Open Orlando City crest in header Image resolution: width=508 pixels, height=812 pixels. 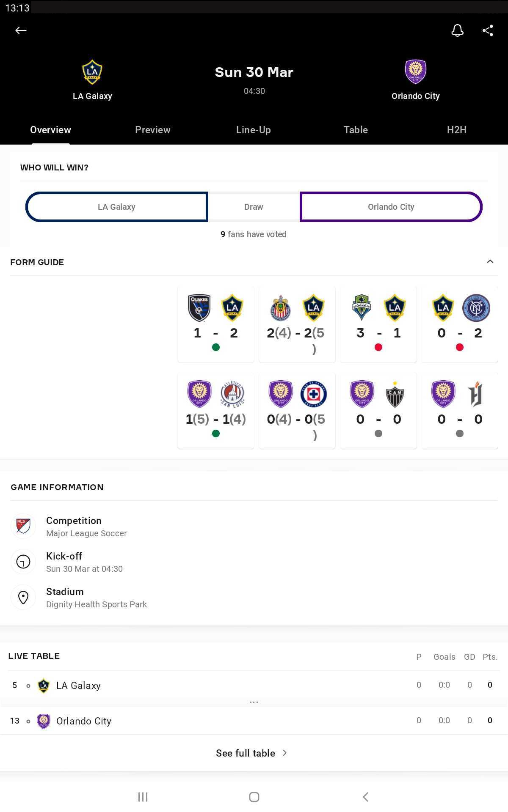pos(415,72)
